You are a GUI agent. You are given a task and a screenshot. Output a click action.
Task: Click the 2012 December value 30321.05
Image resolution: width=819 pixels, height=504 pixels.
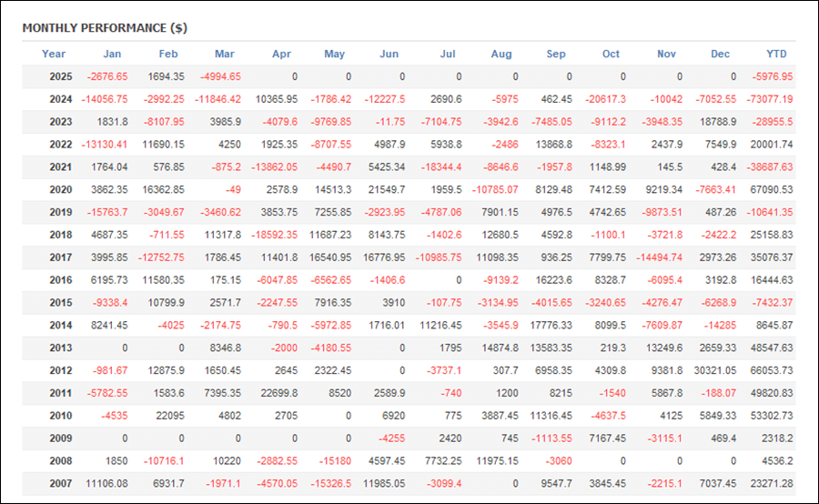(715, 371)
